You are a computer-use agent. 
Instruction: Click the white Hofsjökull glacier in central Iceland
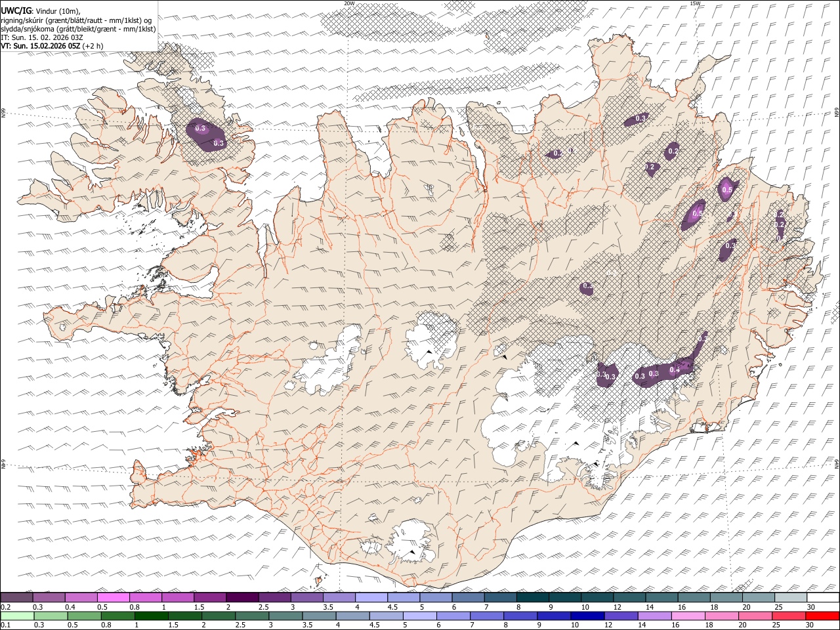(431, 341)
